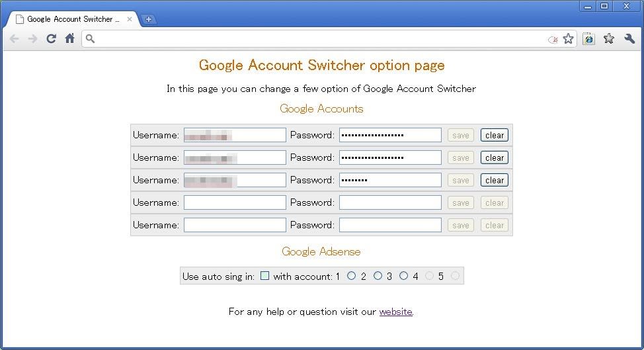
Task: Open a new tab with the plus button
Action: tap(149, 19)
